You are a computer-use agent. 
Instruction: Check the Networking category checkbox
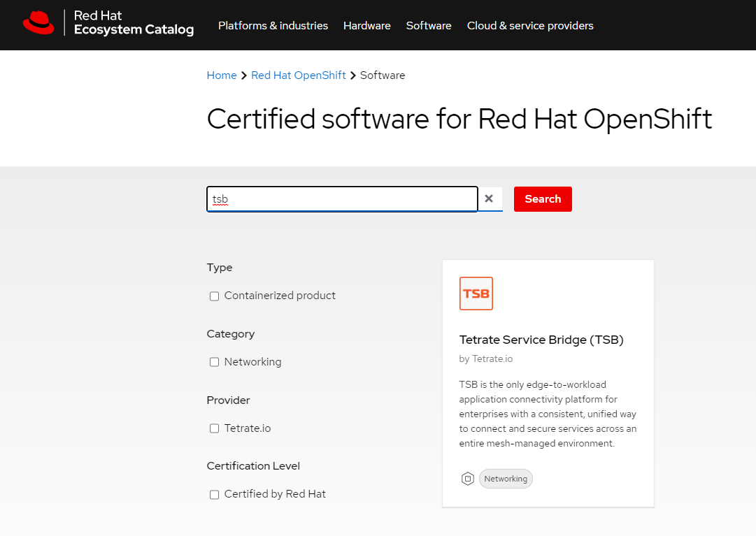point(214,362)
